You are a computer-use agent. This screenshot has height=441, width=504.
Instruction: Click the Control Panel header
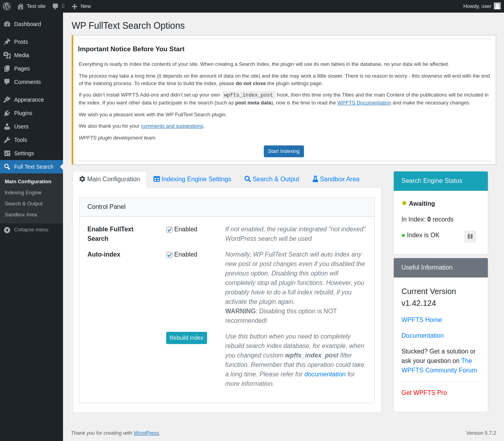coord(227,207)
